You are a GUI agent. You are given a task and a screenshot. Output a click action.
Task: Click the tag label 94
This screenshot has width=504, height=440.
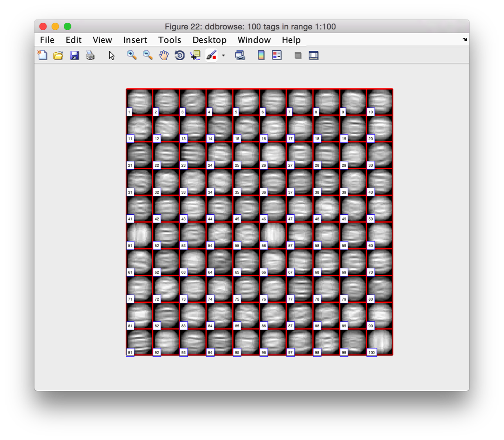tap(210, 352)
